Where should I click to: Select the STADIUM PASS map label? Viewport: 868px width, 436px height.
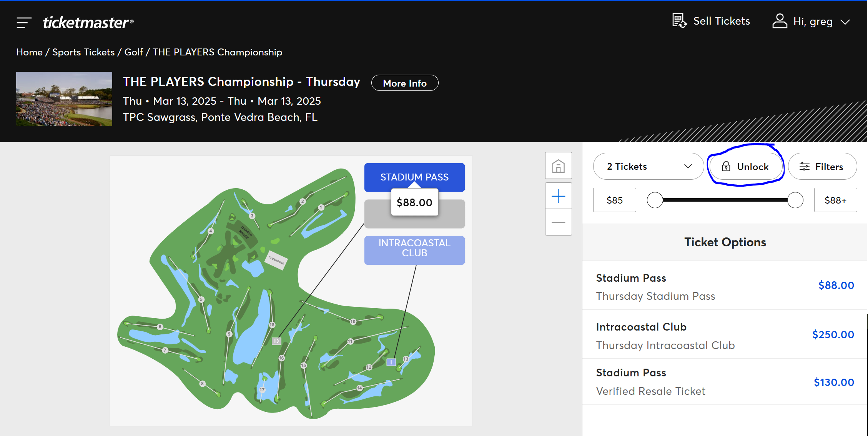(414, 177)
